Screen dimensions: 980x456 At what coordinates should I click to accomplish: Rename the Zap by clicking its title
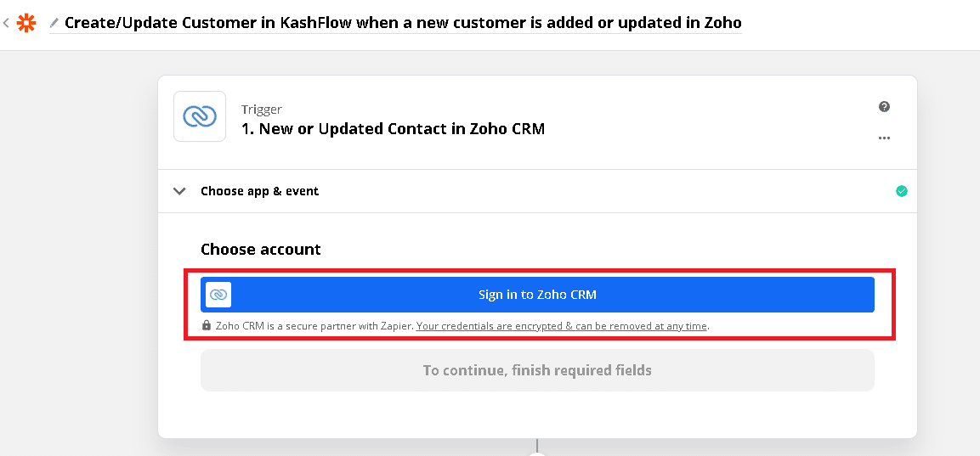coord(403,23)
